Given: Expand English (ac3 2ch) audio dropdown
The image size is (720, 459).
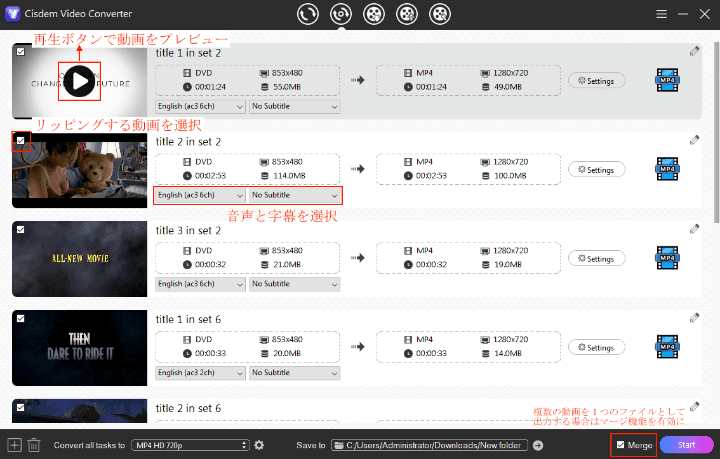Looking at the screenshot, I should pos(200,373).
